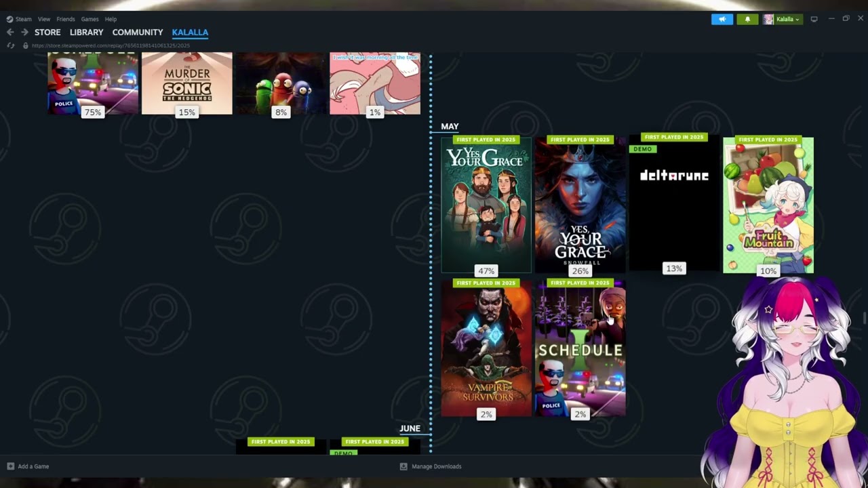Click First Played in 2025 badge on Vampire Survivors
Viewport: 868px width, 488px height.
coord(486,283)
